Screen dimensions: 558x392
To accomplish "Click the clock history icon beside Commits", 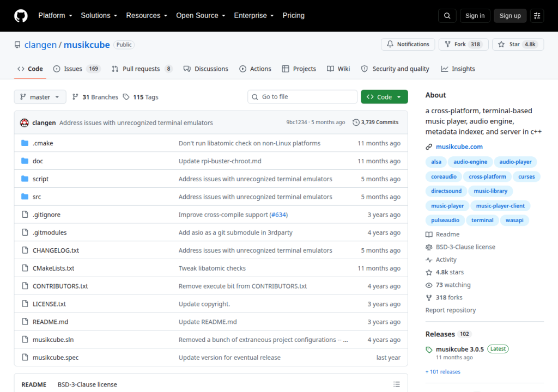I will pyautogui.click(x=356, y=122).
